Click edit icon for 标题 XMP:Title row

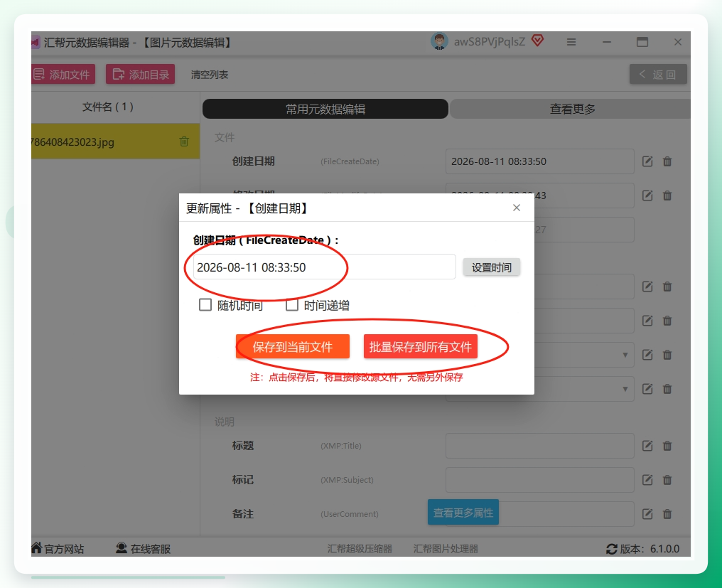[647, 446]
